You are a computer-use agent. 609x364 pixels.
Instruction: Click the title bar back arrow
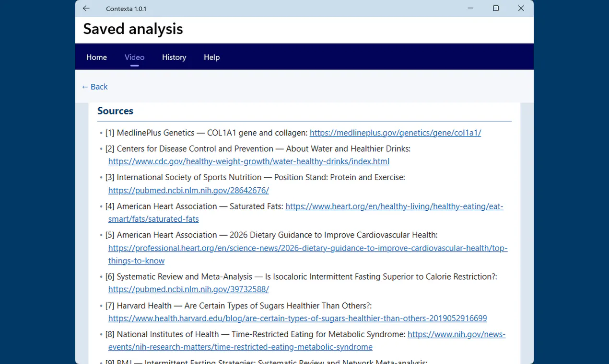click(86, 9)
